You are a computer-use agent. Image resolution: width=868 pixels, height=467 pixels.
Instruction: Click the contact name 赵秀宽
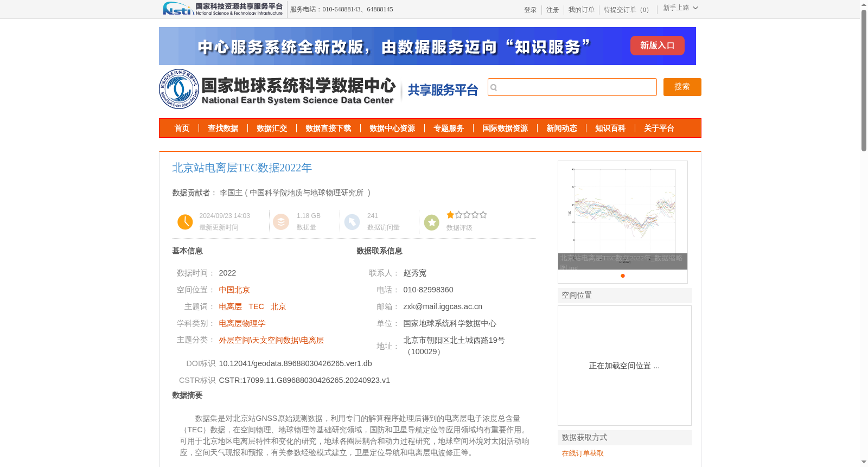pos(415,273)
